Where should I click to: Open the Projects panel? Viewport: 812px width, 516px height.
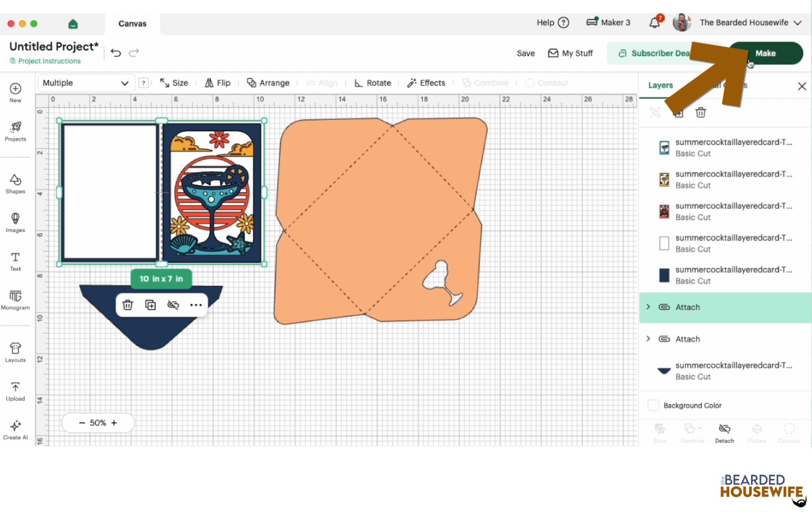pos(15,131)
